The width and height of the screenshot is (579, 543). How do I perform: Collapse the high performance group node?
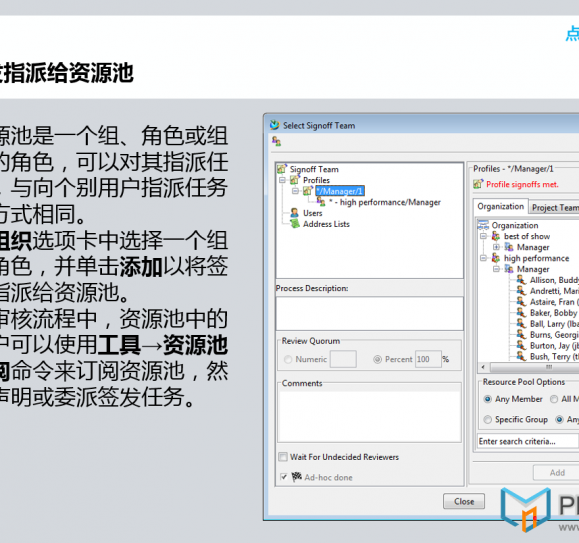[x=483, y=258]
